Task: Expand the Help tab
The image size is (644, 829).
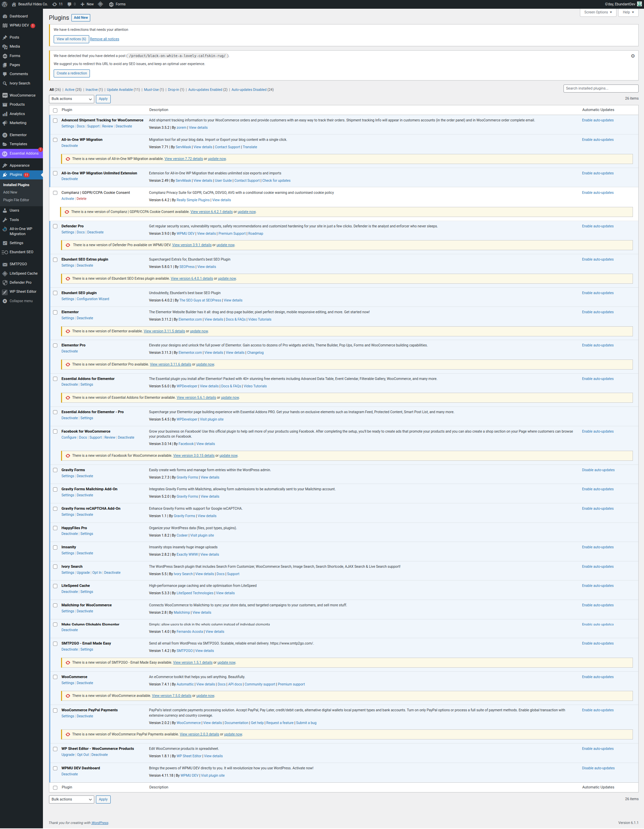Action: pyautogui.click(x=628, y=12)
